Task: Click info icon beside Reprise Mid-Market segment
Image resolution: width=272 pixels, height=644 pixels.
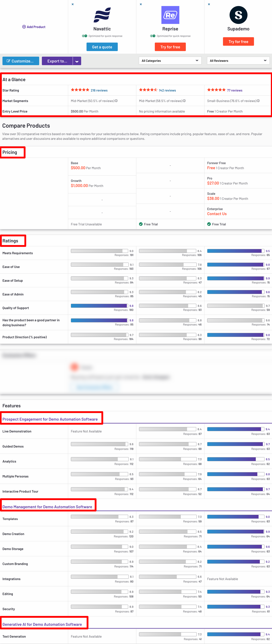Action: [184, 101]
